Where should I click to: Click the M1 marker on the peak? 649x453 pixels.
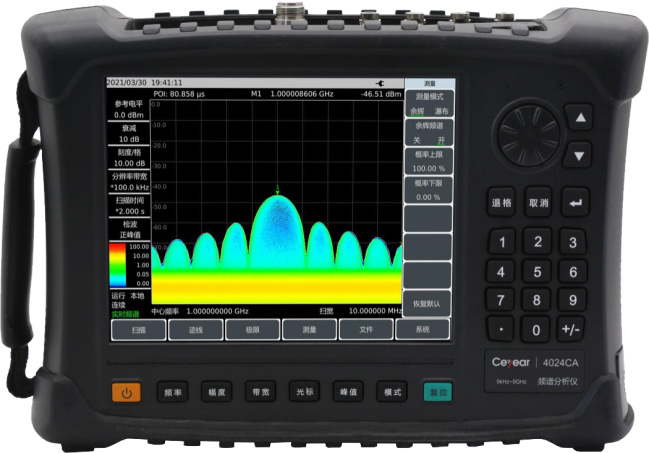click(277, 190)
